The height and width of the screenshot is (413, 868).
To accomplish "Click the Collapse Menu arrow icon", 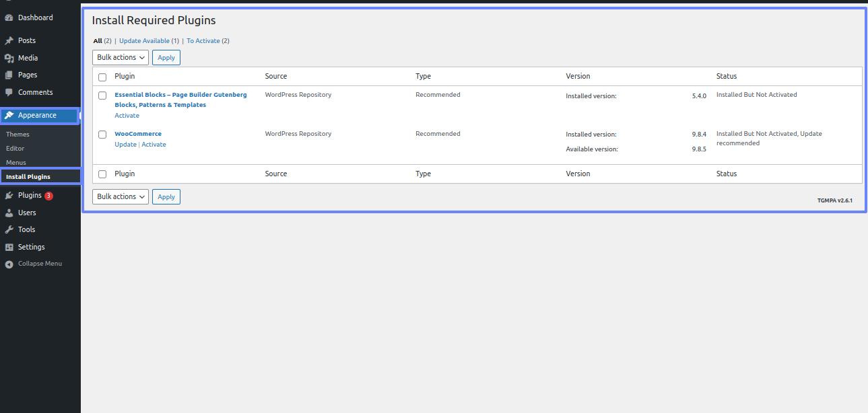I will coord(9,264).
